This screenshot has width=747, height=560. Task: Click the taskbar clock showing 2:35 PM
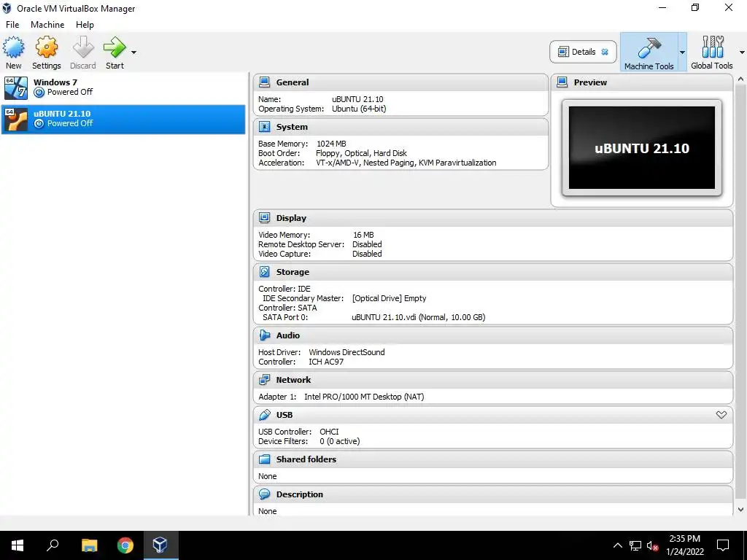684,545
